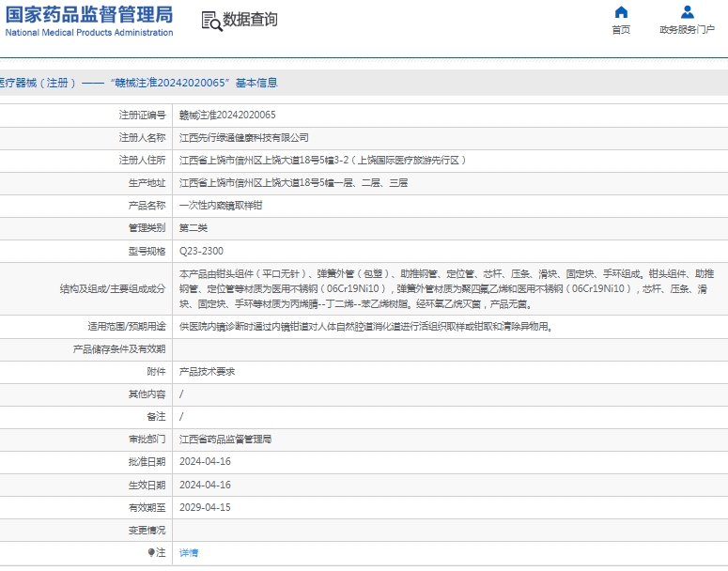
Task: Click the home icon labeled 首页
Action: 621,11
